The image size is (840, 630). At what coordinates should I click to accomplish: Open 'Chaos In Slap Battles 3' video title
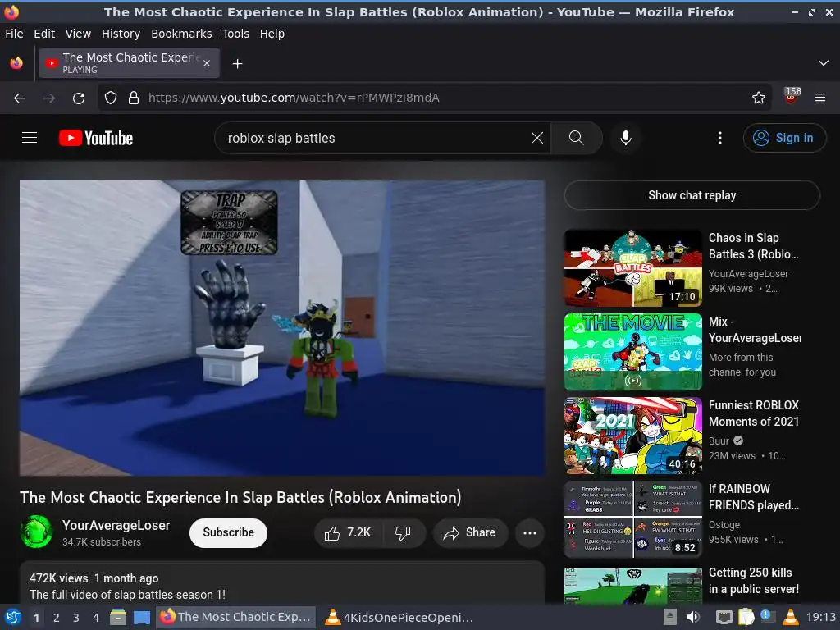753,246
